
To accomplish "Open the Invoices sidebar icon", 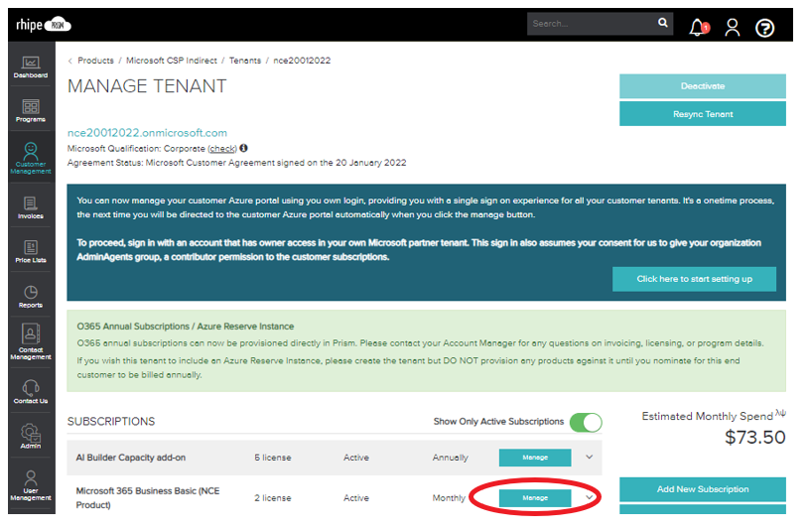I will [x=31, y=207].
